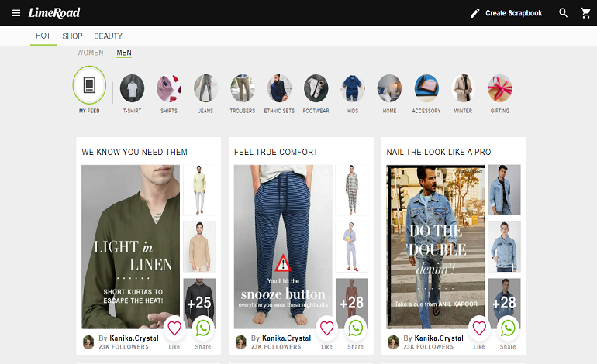Choose the Ethnic Sets category icon
The width and height of the screenshot is (597, 364).
coord(279,89)
